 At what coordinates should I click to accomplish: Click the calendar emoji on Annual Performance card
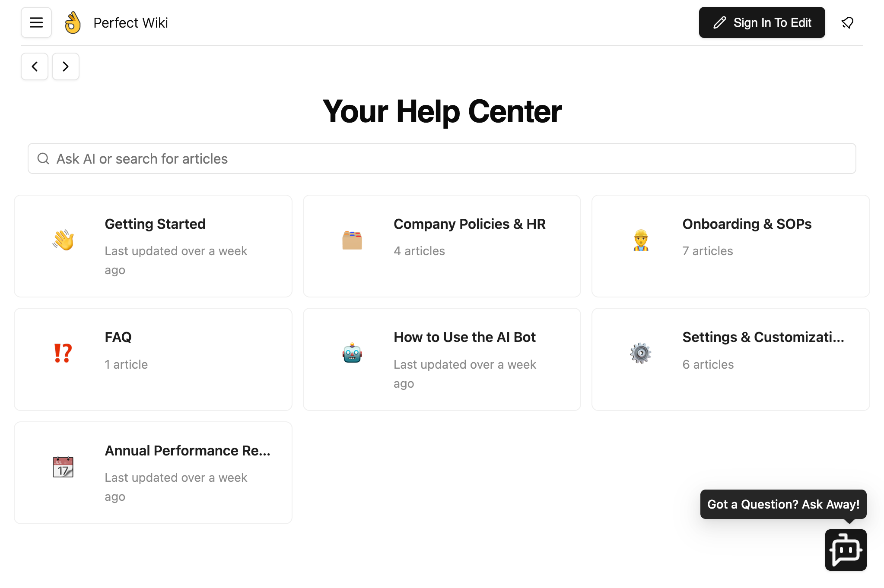[63, 467]
